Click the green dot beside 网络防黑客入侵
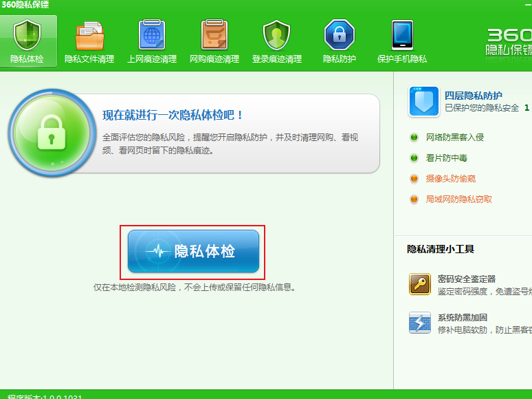This screenshot has height=399, width=532. [x=414, y=138]
